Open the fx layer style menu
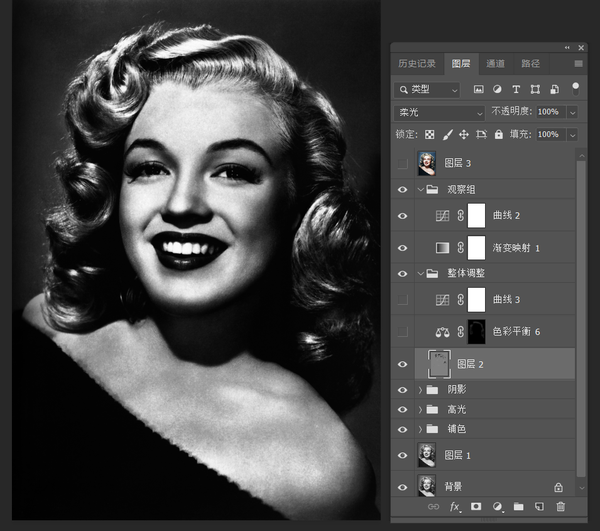Image resolution: width=600 pixels, height=531 pixels. coord(455,507)
